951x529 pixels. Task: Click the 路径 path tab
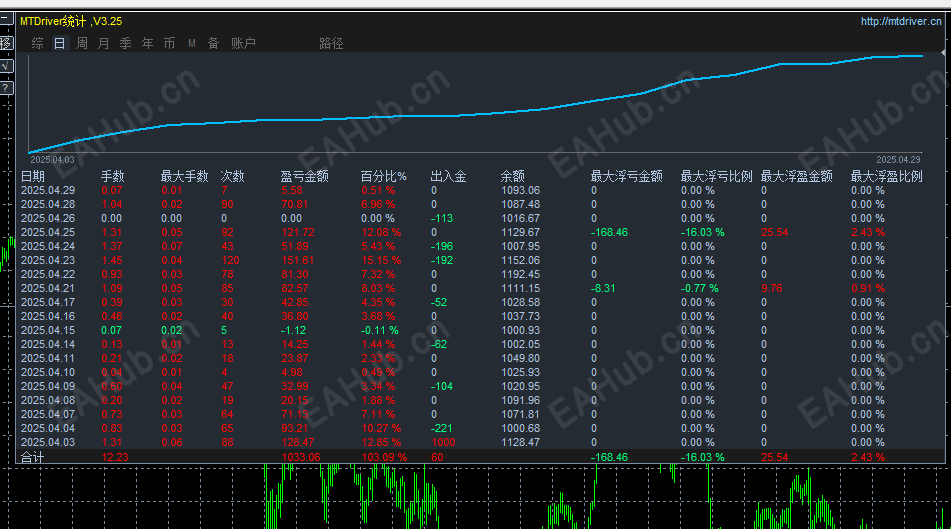(331, 43)
